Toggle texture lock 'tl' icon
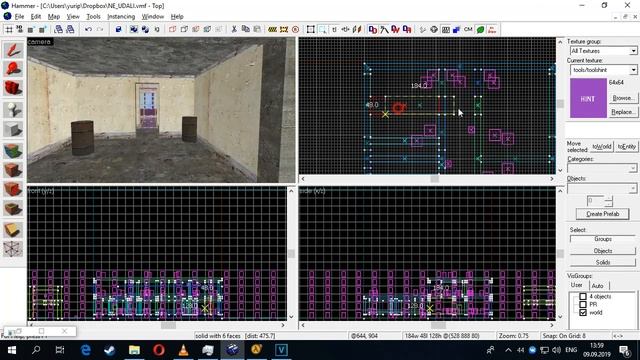 point(334,29)
